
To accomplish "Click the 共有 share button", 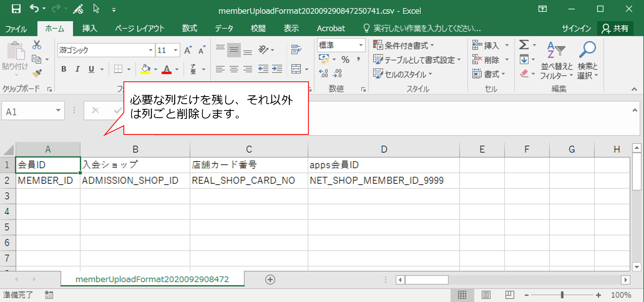I will click(615, 28).
